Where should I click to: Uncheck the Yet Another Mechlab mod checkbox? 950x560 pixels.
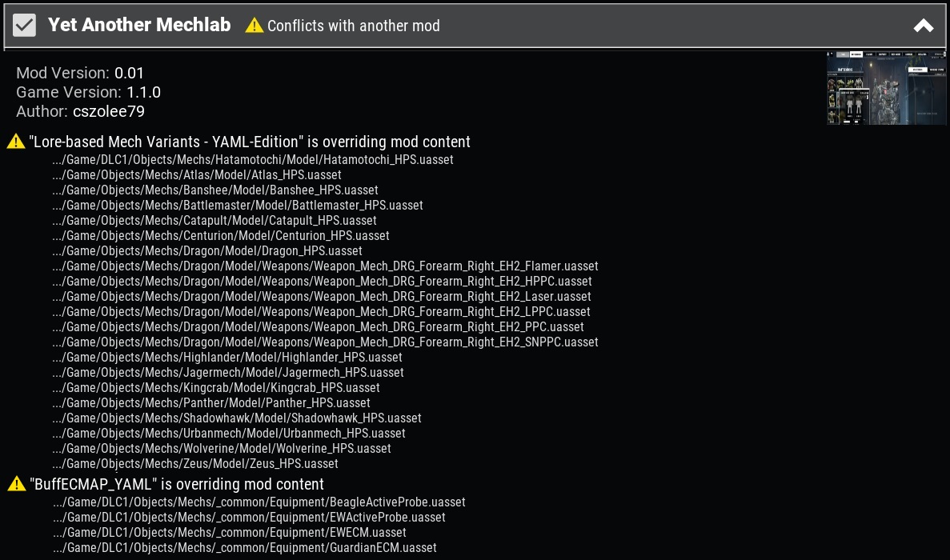tap(24, 26)
